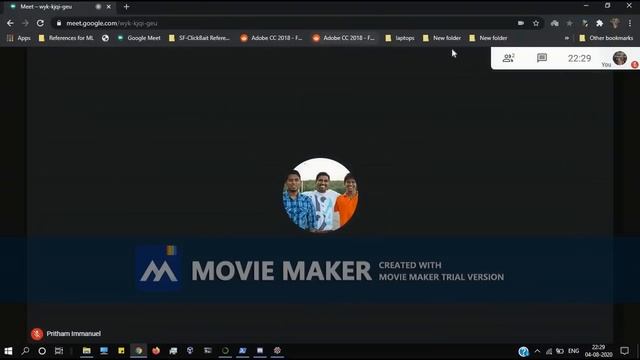Open the Windows Start menu
Image resolution: width=640 pixels, height=360 pixels.
8,351
